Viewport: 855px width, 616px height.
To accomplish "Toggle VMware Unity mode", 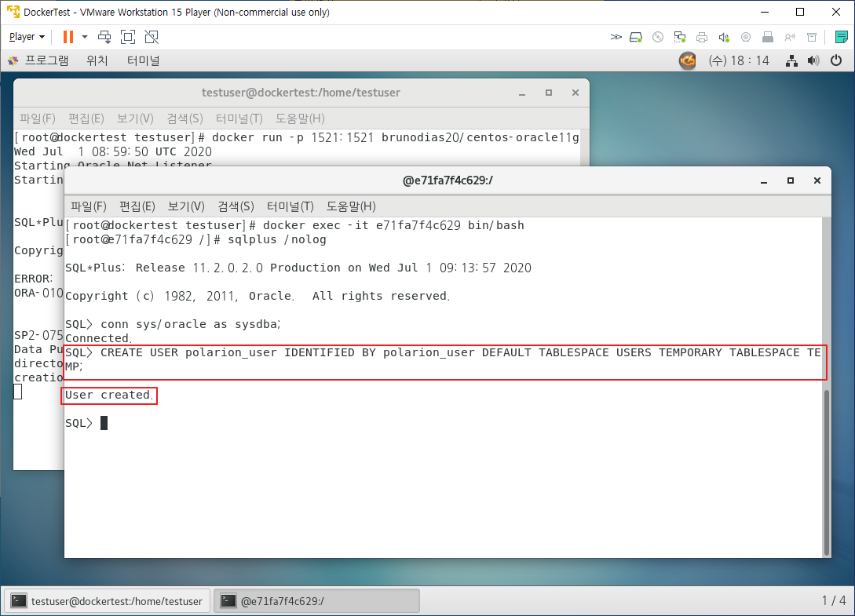I will coord(152,37).
